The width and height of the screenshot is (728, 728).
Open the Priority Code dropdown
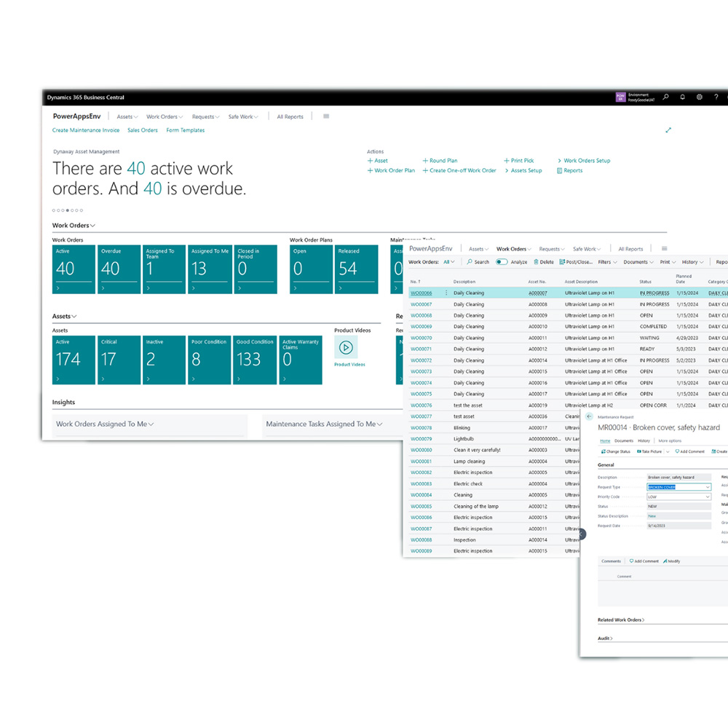click(x=708, y=496)
